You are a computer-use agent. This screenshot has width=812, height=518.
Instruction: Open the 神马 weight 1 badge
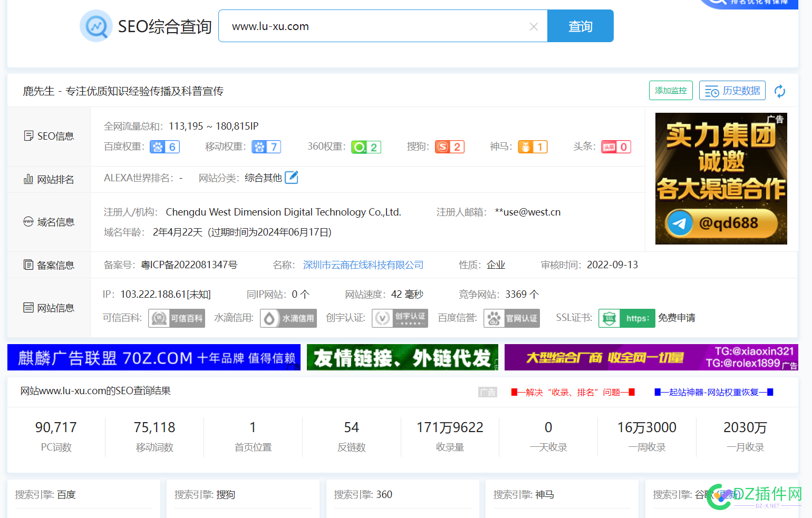[533, 146]
